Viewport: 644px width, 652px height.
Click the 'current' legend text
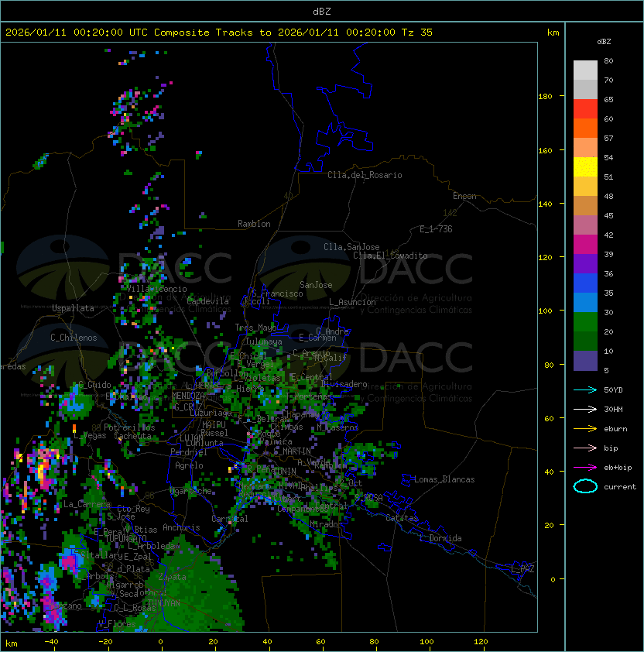(620, 487)
